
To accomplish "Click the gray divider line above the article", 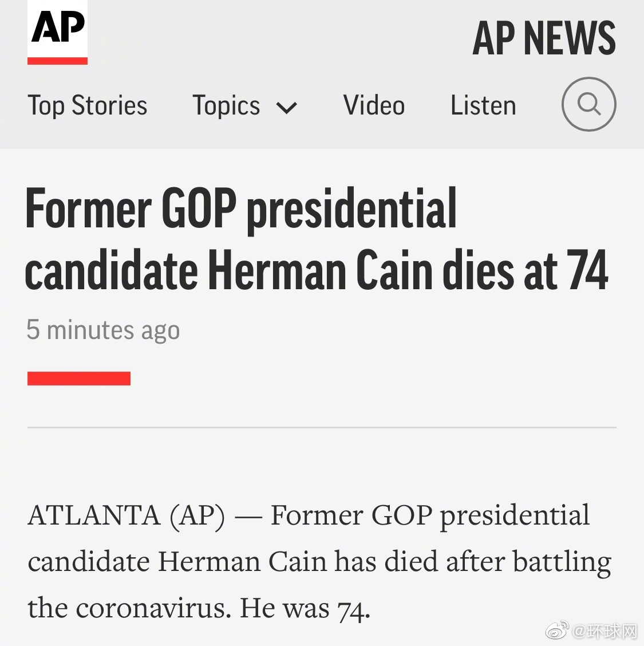I will [322, 427].
